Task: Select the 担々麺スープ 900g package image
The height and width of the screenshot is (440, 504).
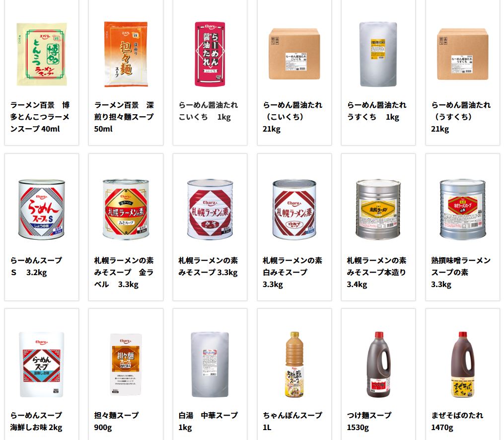Action: 126,365
